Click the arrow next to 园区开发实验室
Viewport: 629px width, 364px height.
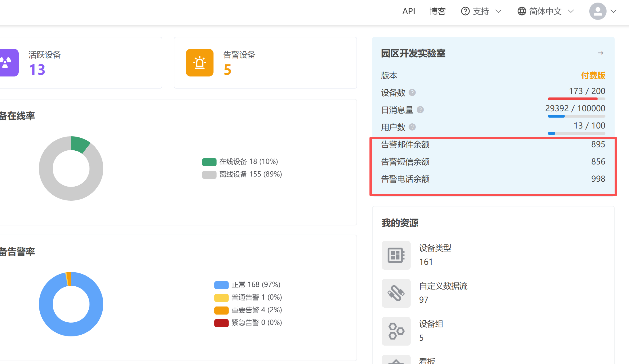tap(601, 53)
